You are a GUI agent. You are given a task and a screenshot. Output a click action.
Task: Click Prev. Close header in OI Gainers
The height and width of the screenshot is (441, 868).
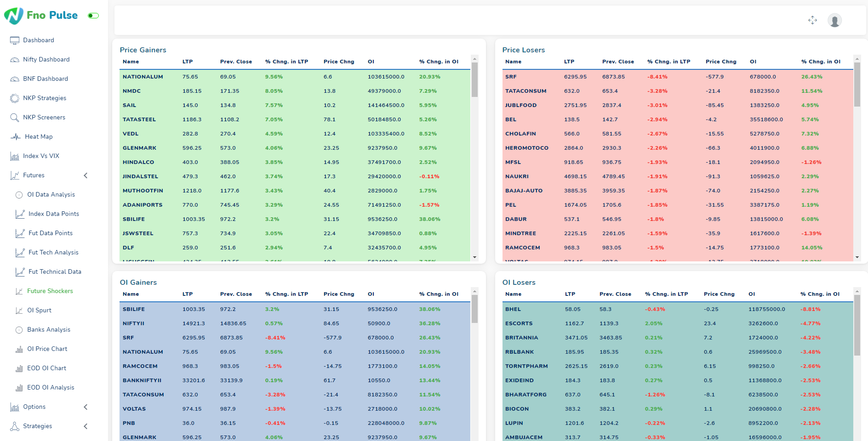coord(236,294)
